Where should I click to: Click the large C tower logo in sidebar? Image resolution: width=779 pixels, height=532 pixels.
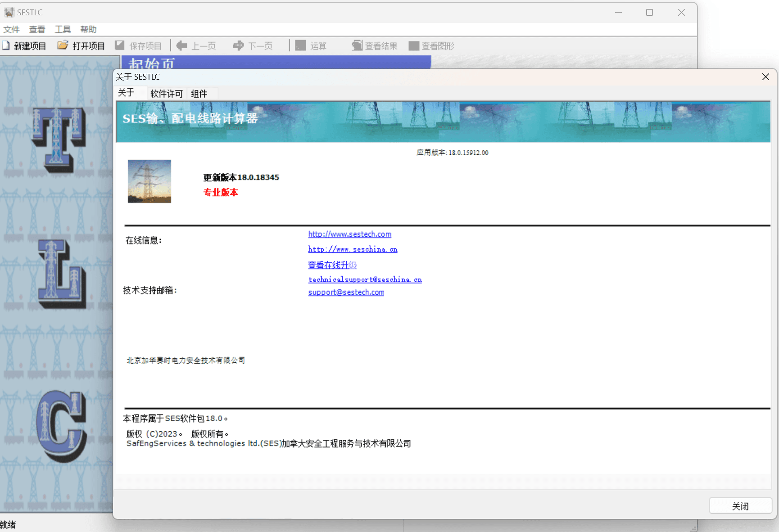coord(62,427)
